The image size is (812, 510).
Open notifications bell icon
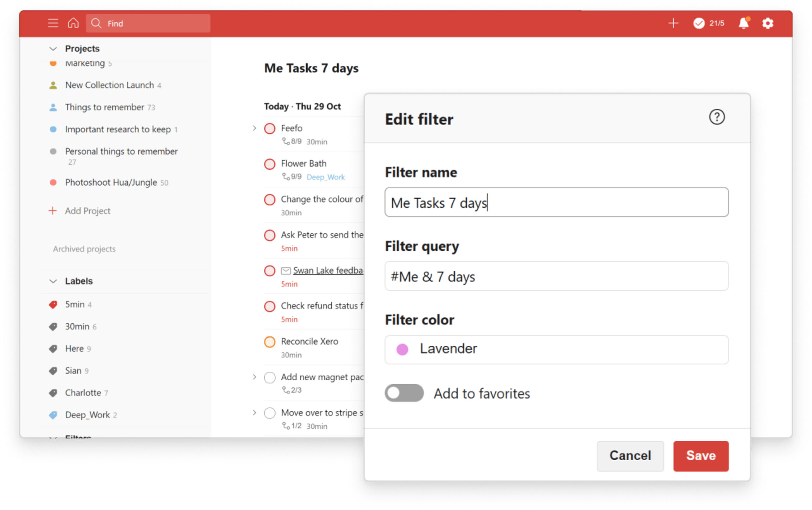tap(744, 23)
